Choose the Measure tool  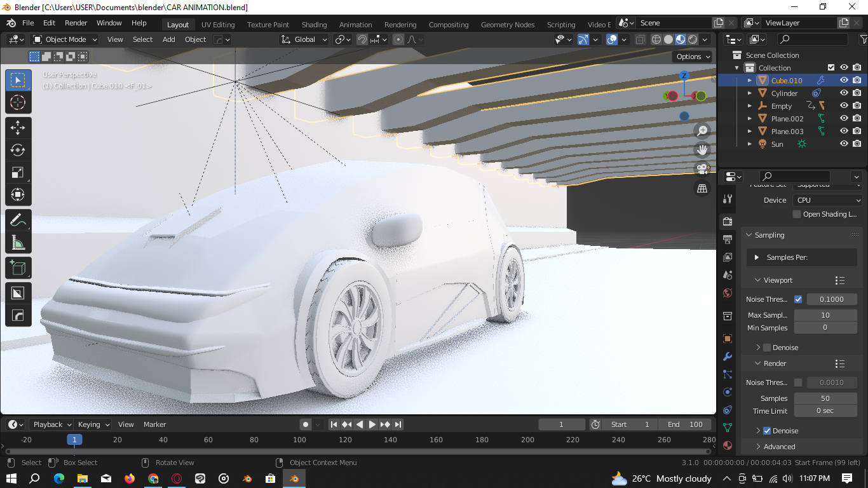(18, 243)
